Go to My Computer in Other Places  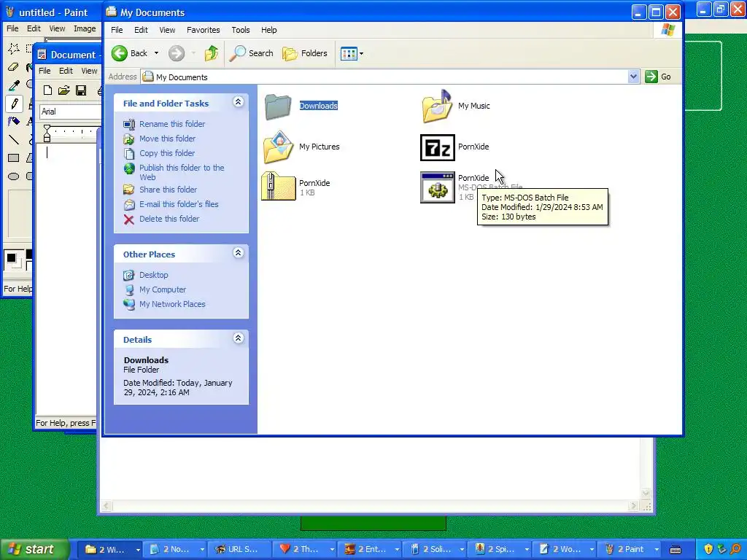coord(163,290)
